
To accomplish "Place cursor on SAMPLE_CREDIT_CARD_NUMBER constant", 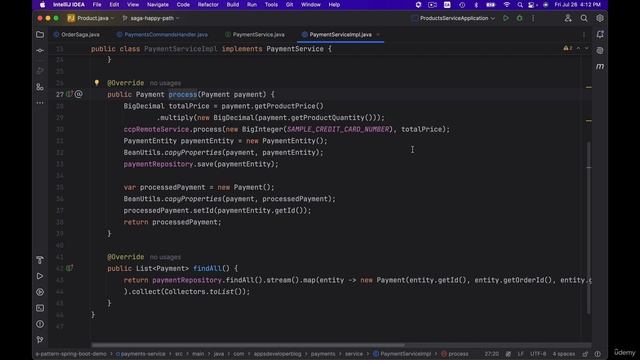I will click(x=338, y=129).
